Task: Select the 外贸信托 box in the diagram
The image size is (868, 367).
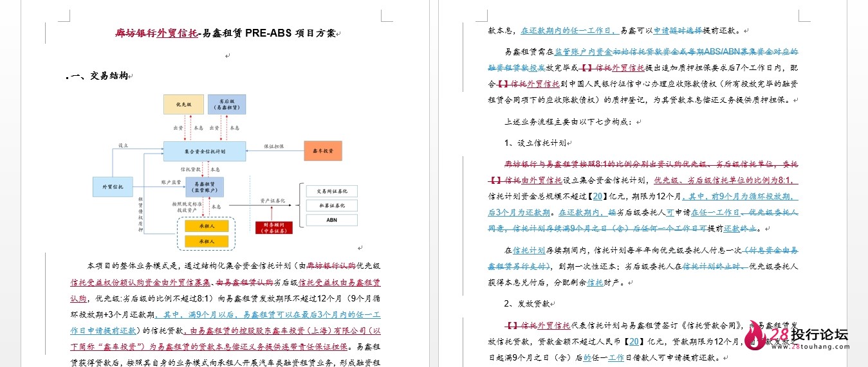Action: (113, 187)
